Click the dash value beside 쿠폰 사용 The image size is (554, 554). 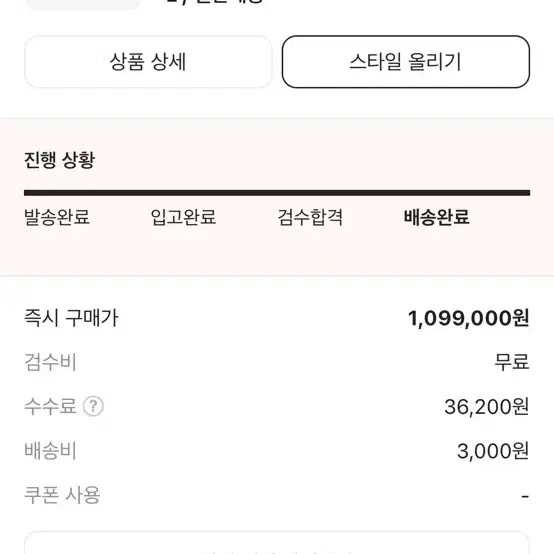(525, 496)
